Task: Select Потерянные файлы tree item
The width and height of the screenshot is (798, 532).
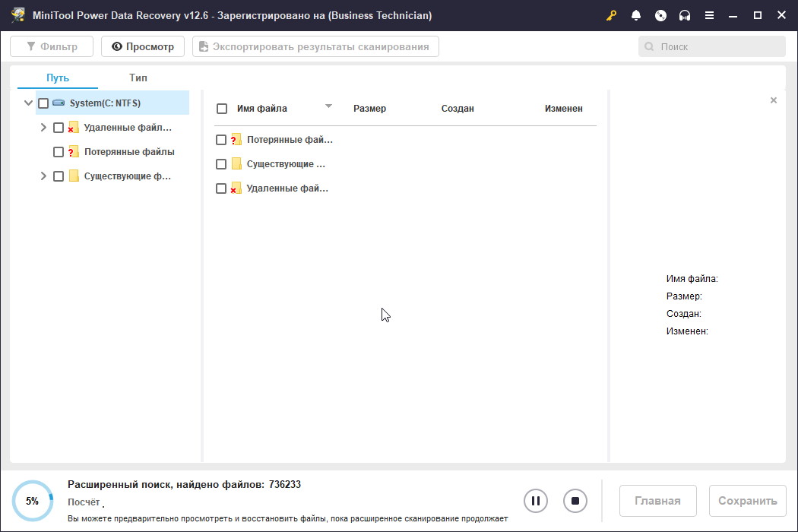Action: [129, 152]
